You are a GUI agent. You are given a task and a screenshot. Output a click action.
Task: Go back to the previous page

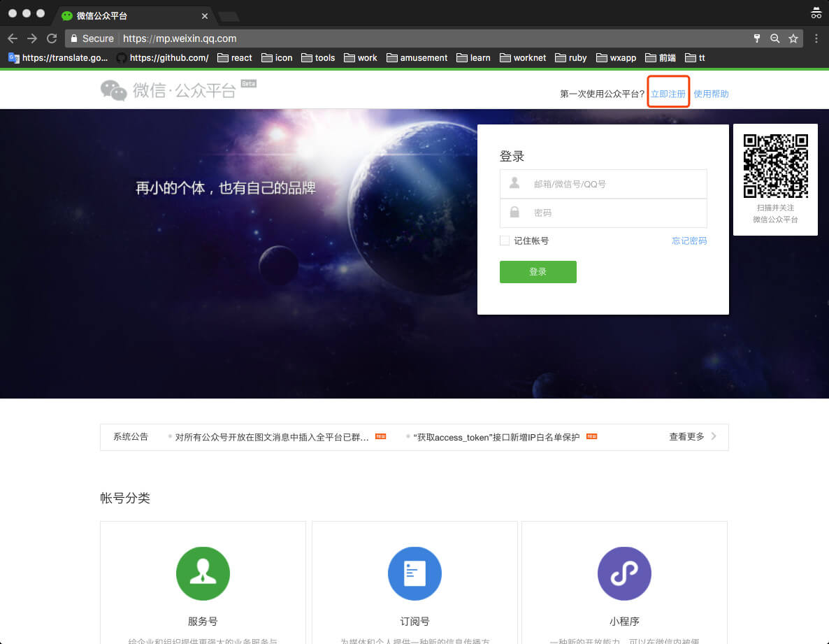point(13,38)
